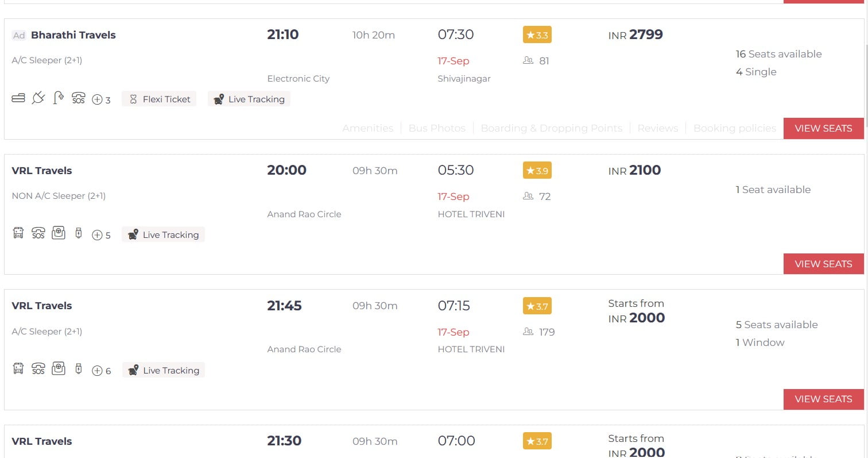Click the USB charger icon on VRL 21:45 bus
The height and width of the screenshot is (458, 868).
pos(79,369)
